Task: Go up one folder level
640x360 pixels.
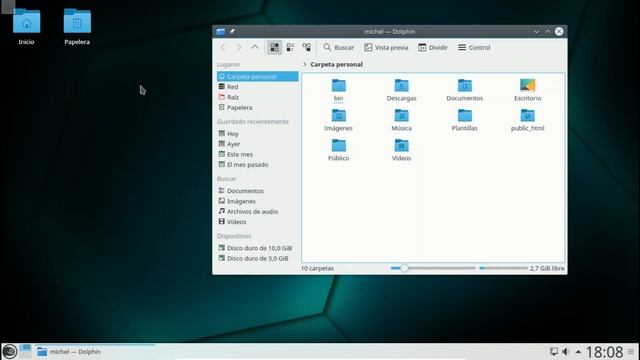Action: [255, 47]
